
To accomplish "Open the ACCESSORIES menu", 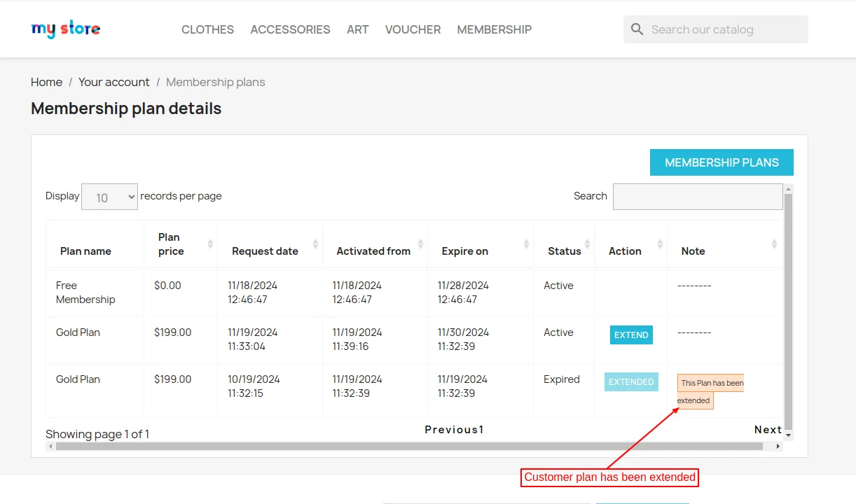I will pyautogui.click(x=290, y=29).
